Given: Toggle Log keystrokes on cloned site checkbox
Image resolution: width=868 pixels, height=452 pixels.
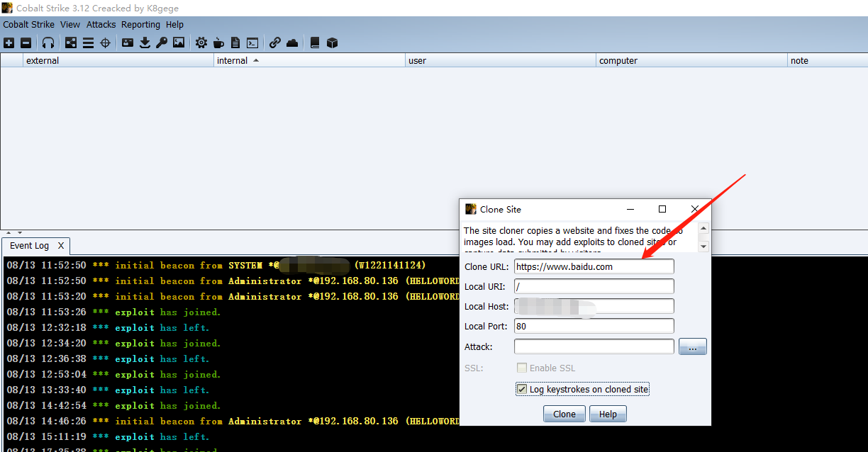Looking at the screenshot, I should click(x=522, y=389).
